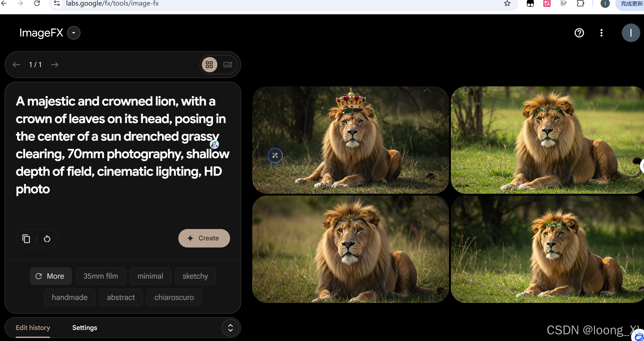Bookmark page with star icon
The height and width of the screenshot is (341, 644).
tap(507, 3)
